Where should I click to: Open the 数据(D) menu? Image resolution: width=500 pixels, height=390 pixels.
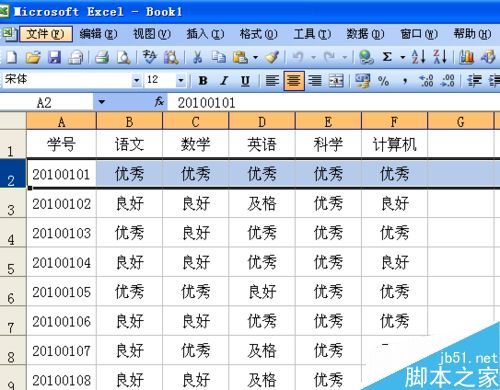[365, 34]
